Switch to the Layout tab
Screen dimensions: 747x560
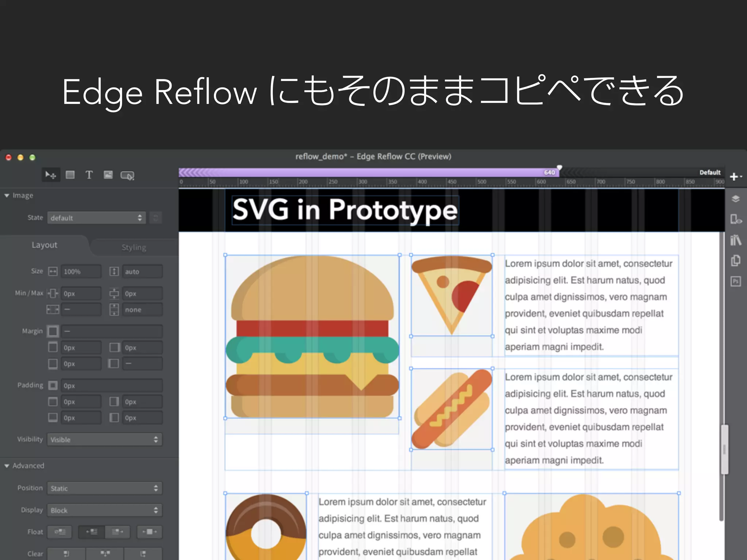pyautogui.click(x=44, y=245)
